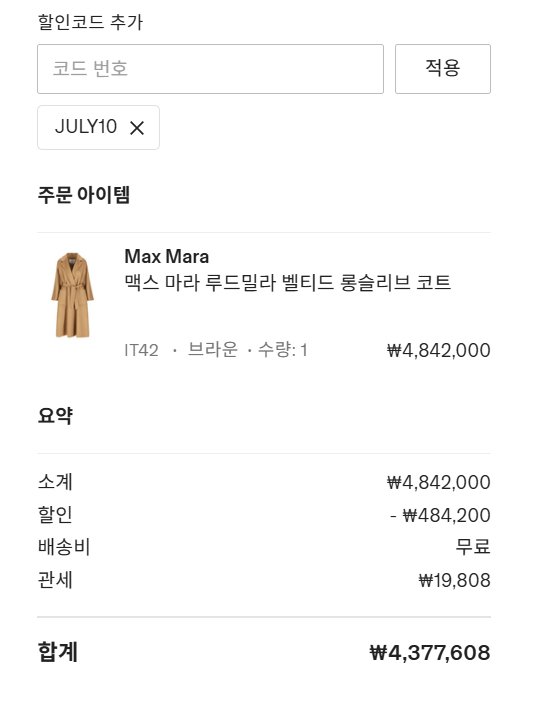551x713 pixels.
Task: Click the 브라운 color label
Action: point(213,350)
